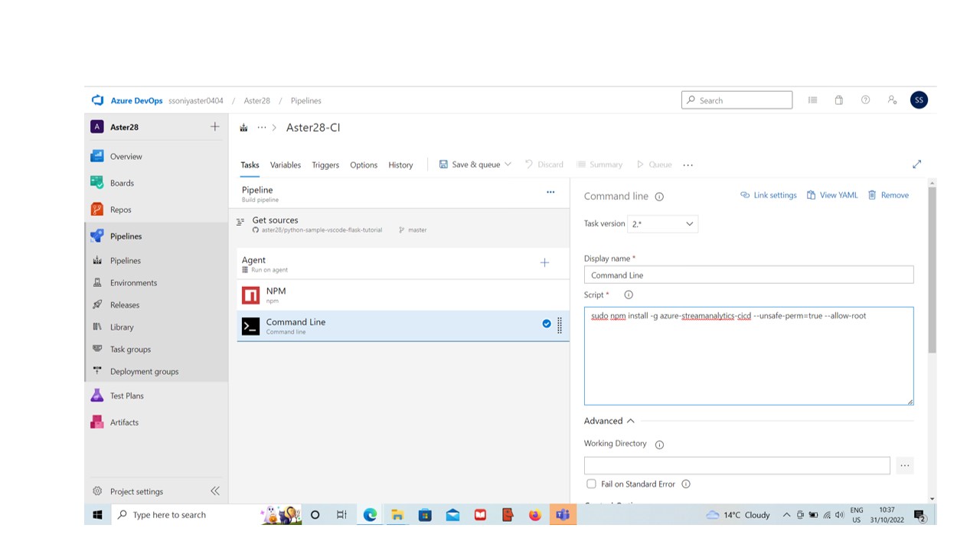Add a task to Agent job

point(544,262)
